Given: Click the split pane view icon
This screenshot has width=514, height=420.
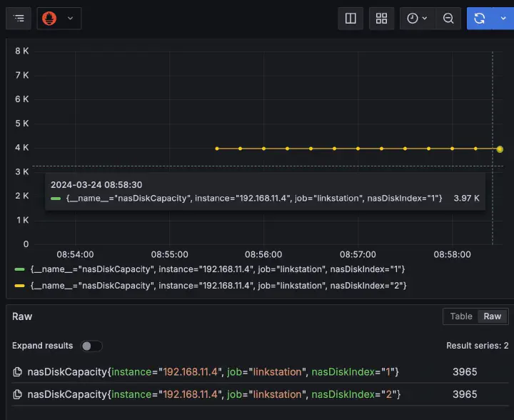Looking at the screenshot, I should coord(351,19).
